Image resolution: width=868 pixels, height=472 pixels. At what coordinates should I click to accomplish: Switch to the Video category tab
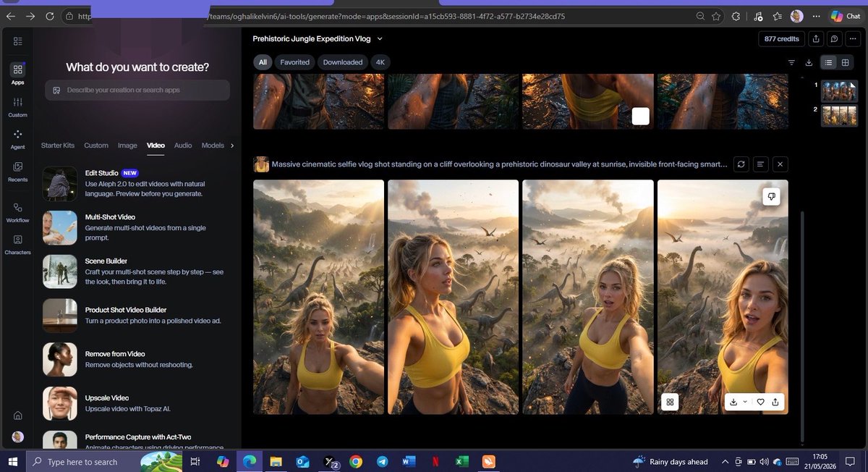(x=156, y=146)
